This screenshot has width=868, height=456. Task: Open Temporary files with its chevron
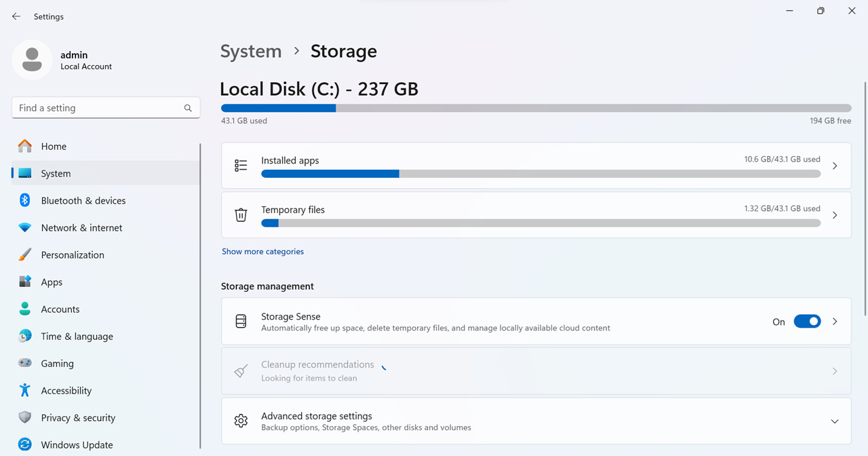(x=835, y=215)
